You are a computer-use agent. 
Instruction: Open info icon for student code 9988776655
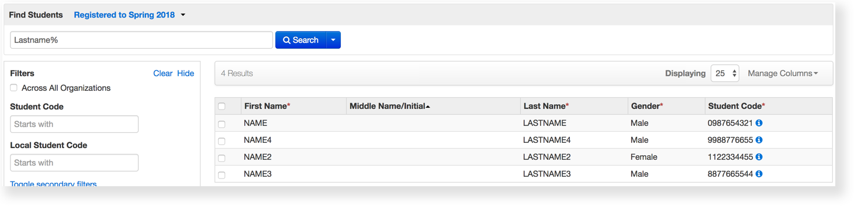coord(759,140)
